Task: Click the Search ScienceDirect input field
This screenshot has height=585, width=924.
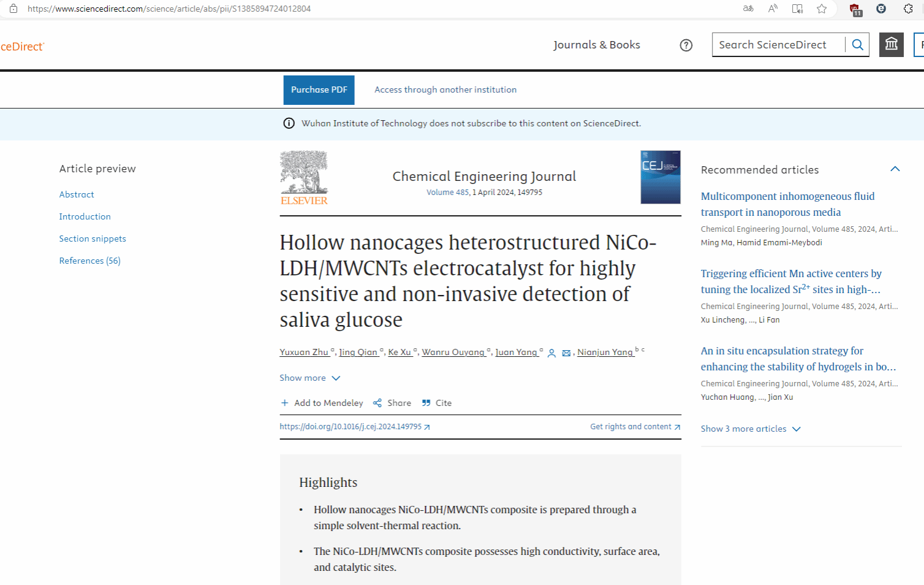Action: pyautogui.click(x=778, y=45)
